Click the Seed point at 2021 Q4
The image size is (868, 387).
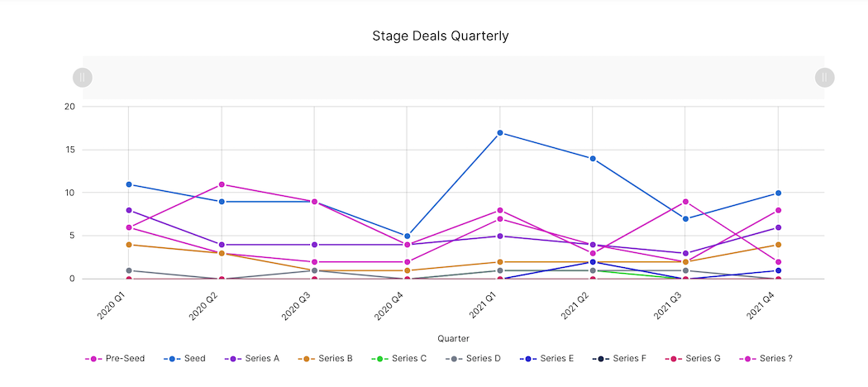tap(778, 193)
